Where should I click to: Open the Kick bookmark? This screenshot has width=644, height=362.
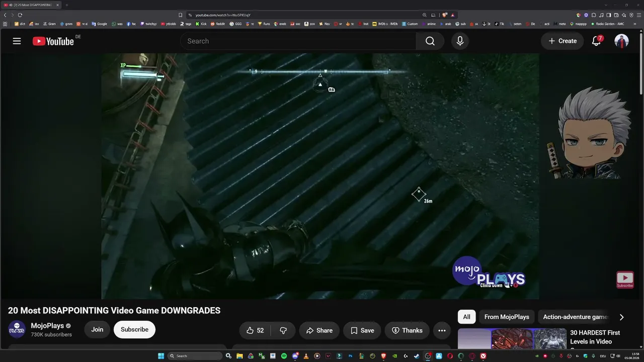(x=202, y=24)
